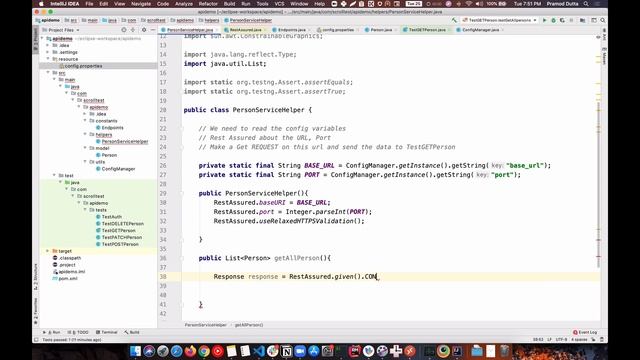Screen dimensions: 640x360
Task: Run with coverage icon in the toolbar
Action: point(562,20)
